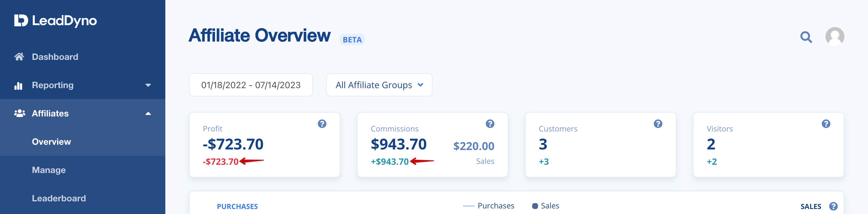Expand the Reporting menu arrow
This screenshot has width=868, height=214.
pyautogui.click(x=148, y=85)
